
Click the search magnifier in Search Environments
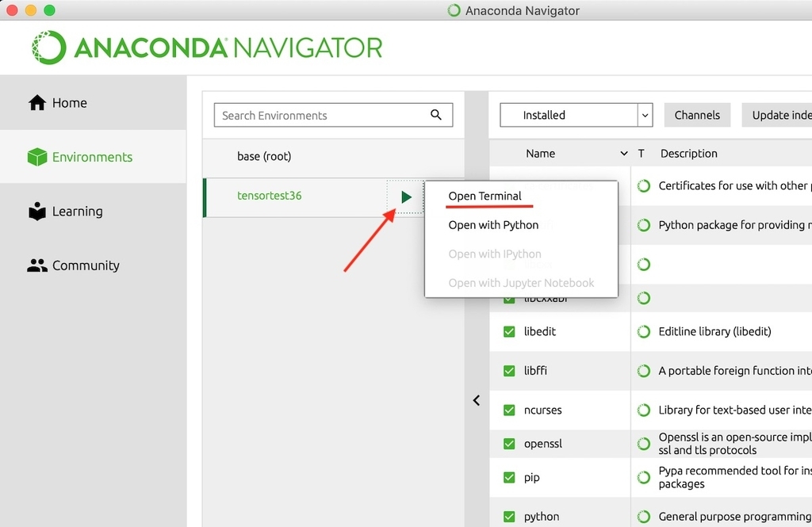click(436, 115)
